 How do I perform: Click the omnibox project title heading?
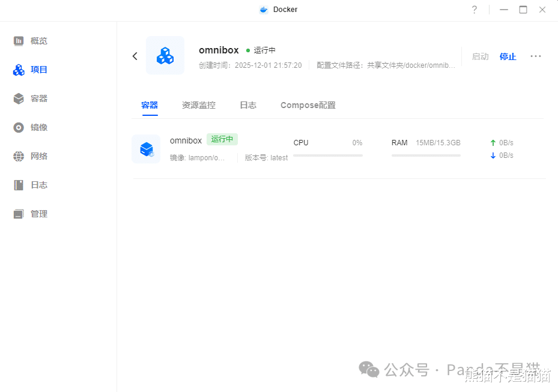(219, 50)
